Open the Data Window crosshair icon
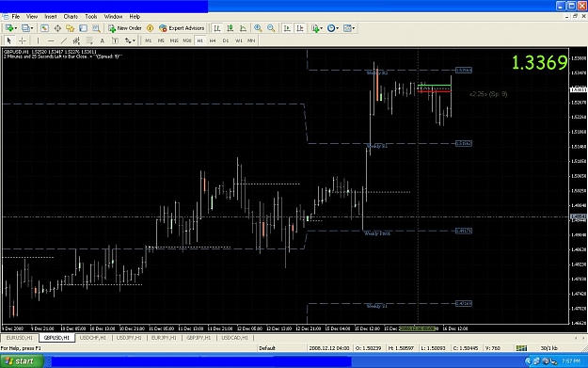 pos(57,28)
